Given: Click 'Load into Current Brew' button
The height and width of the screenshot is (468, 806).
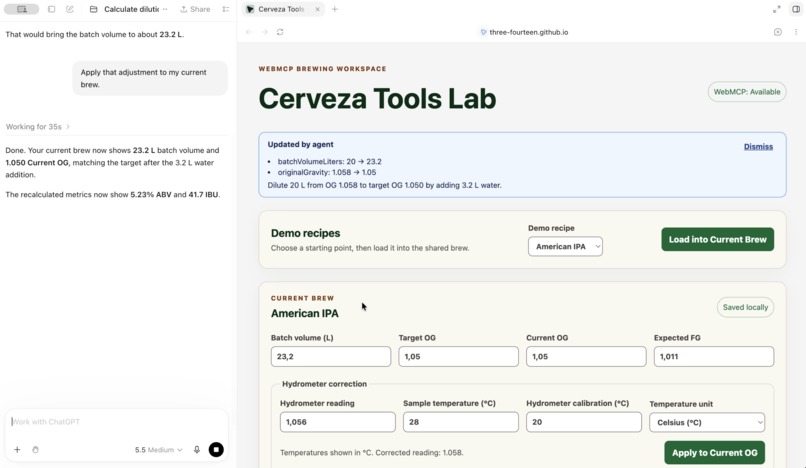Looking at the screenshot, I should 718,239.
